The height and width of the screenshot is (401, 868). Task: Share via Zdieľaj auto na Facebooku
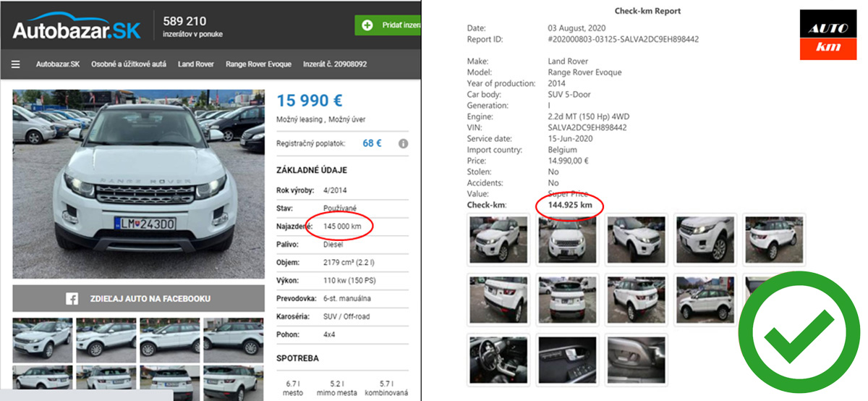click(x=137, y=298)
